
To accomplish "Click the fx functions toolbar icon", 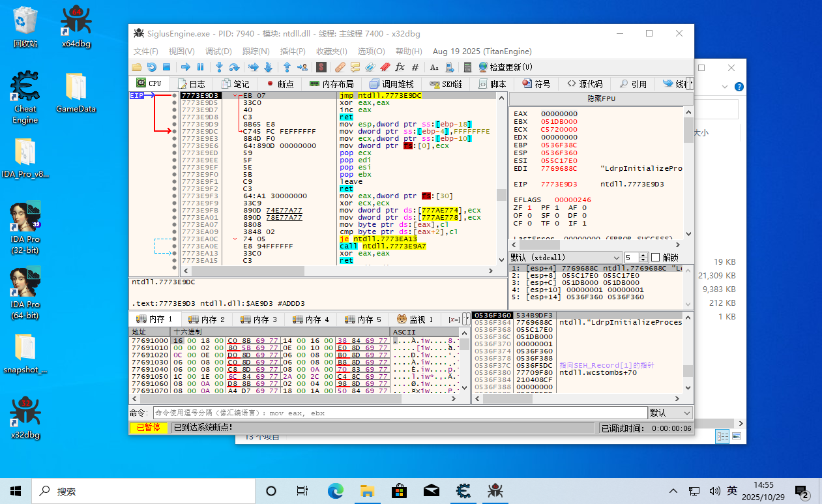I will pyautogui.click(x=400, y=67).
